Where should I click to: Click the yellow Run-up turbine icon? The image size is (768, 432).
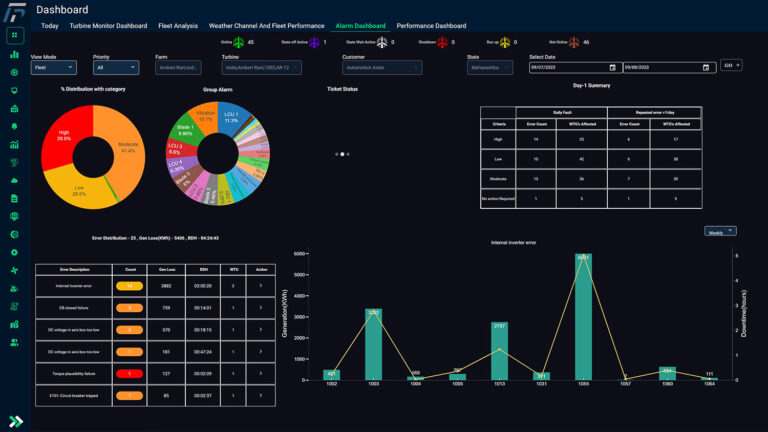coord(505,42)
